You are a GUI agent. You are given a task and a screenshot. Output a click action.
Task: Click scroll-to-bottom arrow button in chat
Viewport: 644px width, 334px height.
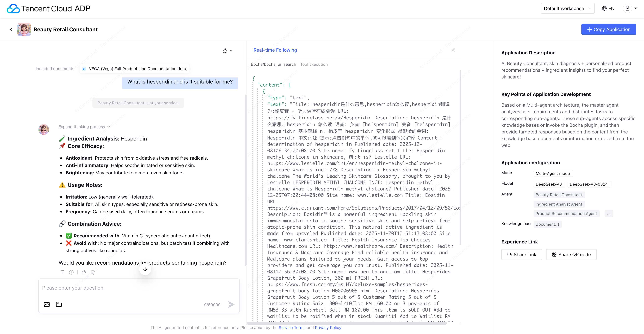[x=145, y=269]
